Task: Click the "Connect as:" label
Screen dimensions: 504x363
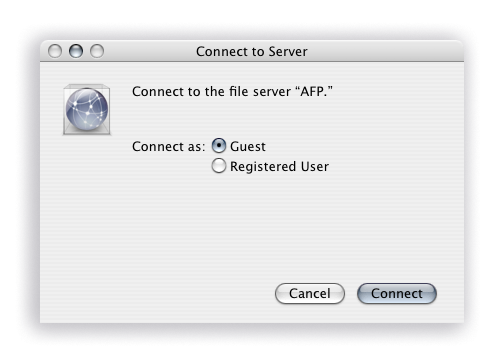Action: click(169, 147)
